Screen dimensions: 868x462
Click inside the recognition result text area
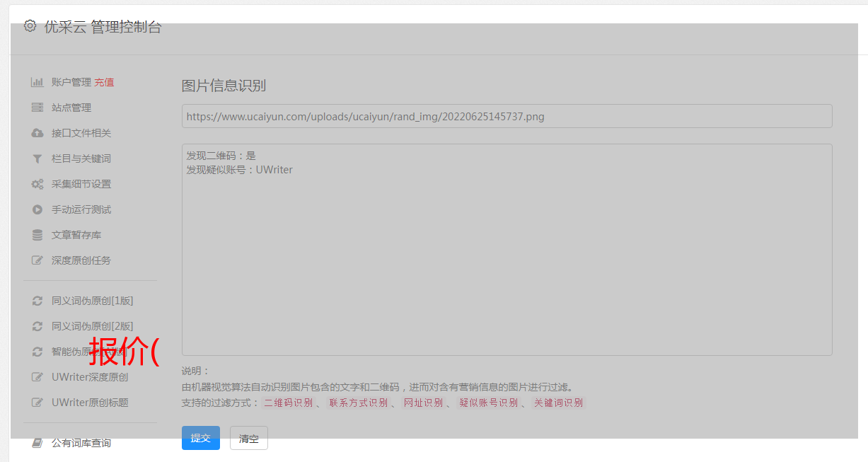[x=507, y=250]
